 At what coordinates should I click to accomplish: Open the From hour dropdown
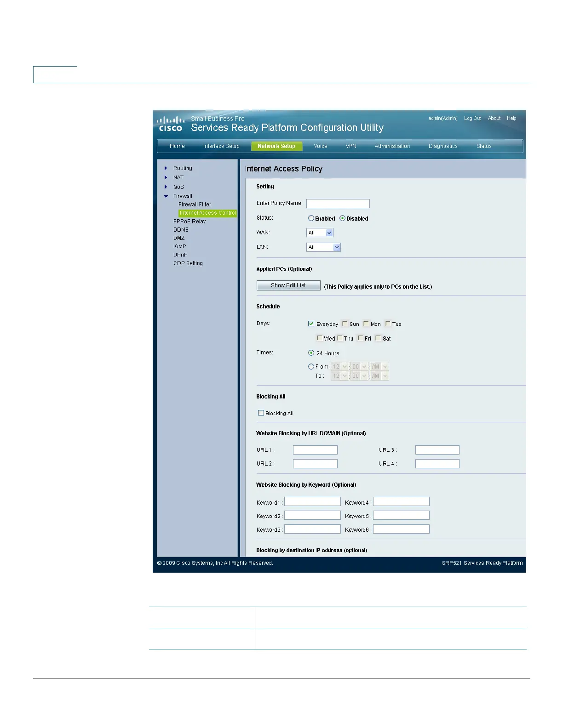click(x=340, y=367)
